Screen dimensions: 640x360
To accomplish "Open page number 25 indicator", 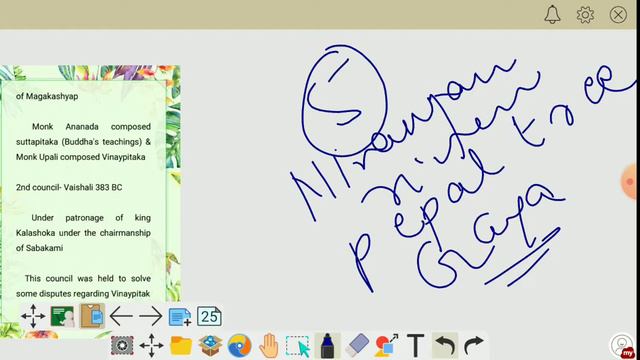I will click(x=209, y=316).
